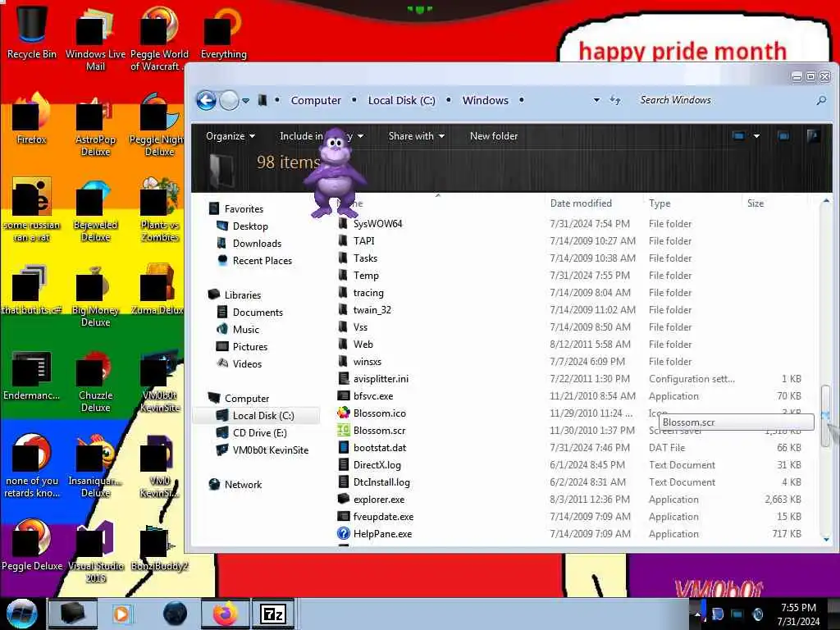Open Recent Places in Favorites
The height and width of the screenshot is (630, 840).
(262, 260)
